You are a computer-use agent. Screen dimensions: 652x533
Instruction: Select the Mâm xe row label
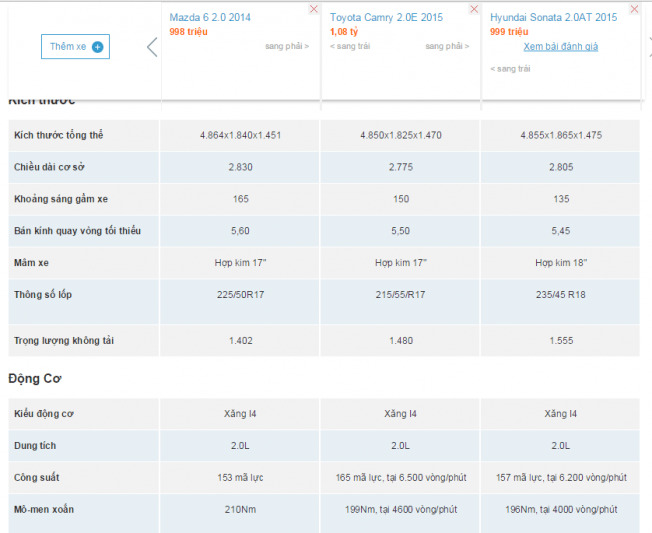point(31,263)
